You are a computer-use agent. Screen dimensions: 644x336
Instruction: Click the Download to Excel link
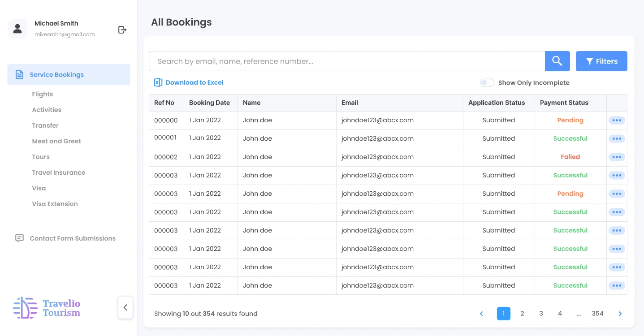(194, 82)
